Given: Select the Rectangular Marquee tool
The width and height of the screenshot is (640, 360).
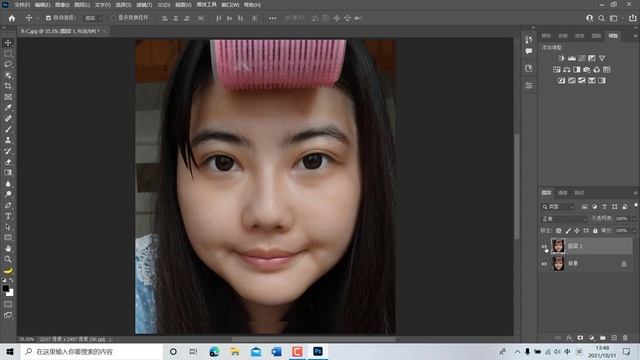Looking at the screenshot, I should pos(8,54).
